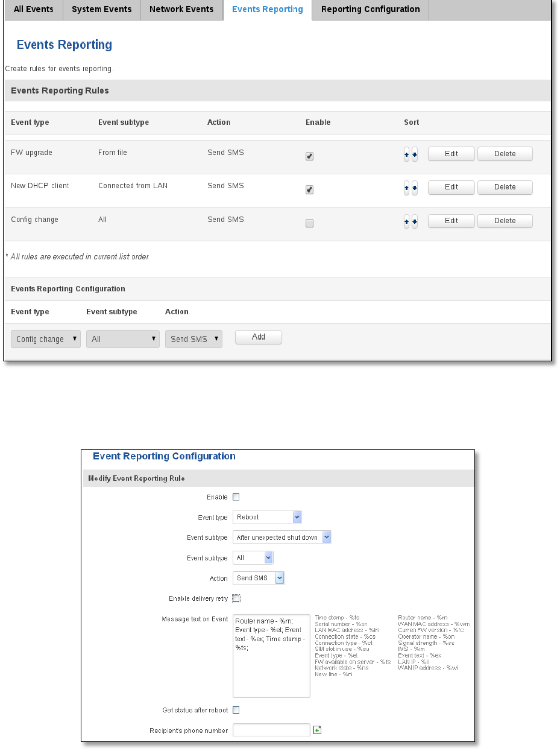Move FW upgrade rule up

pyautogui.click(x=407, y=154)
